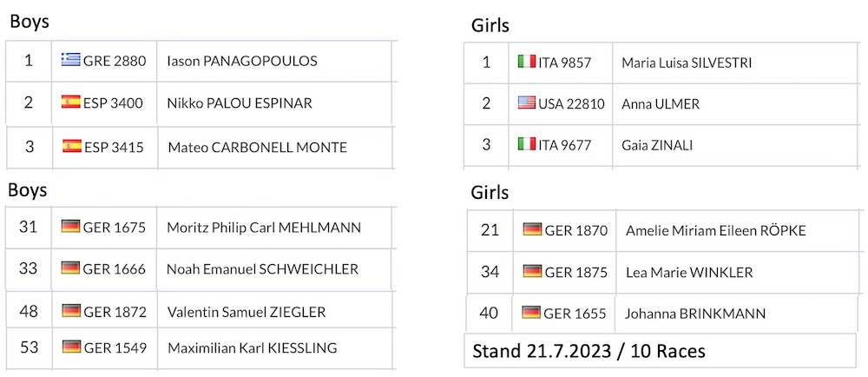Click the German flag beside GER 1549
868x377 pixels.
point(71,347)
